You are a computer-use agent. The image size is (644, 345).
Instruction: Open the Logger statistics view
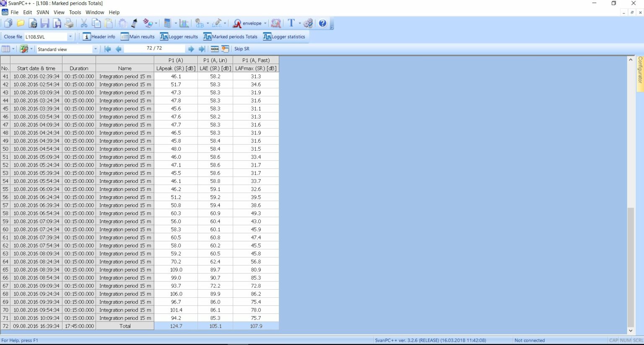coord(285,36)
